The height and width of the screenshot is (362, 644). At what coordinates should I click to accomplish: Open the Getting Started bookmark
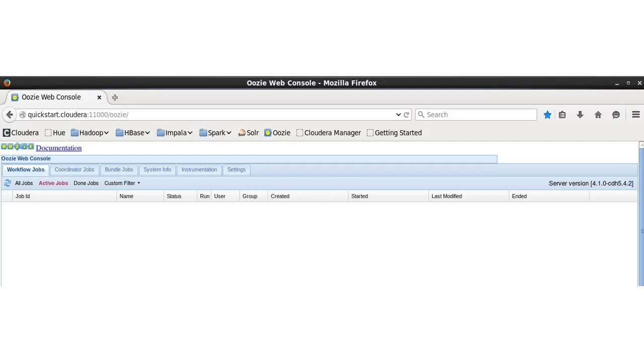[x=394, y=133]
